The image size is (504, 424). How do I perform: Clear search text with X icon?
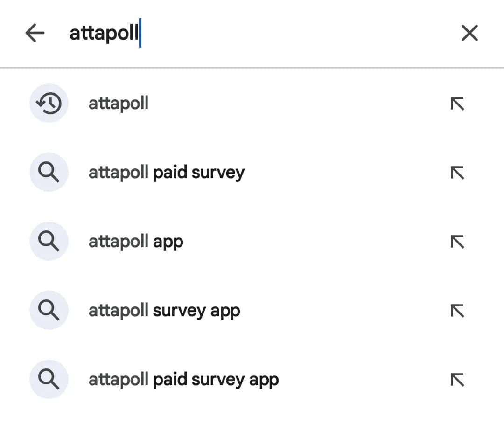(x=469, y=33)
